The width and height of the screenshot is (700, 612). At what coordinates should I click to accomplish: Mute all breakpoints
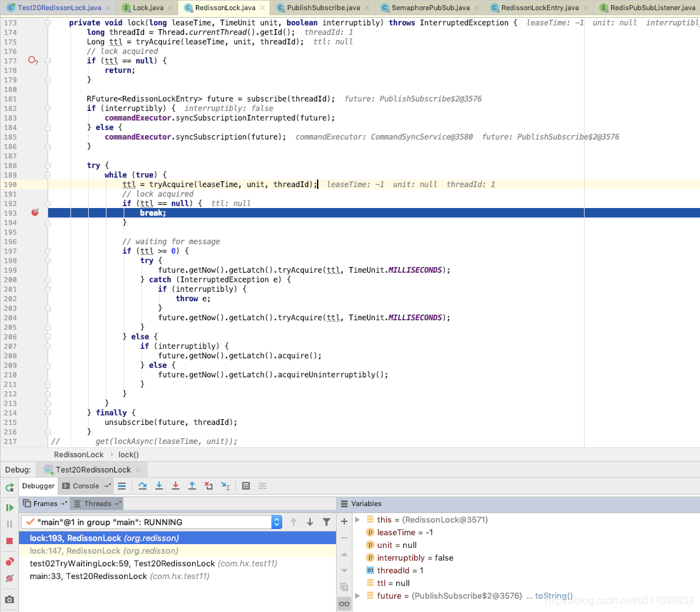pos(10,578)
